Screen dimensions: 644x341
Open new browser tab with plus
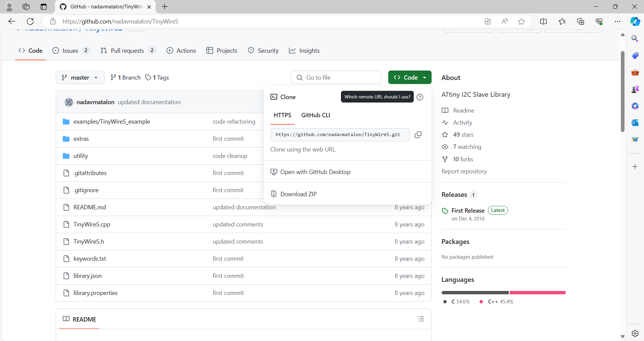tap(165, 7)
